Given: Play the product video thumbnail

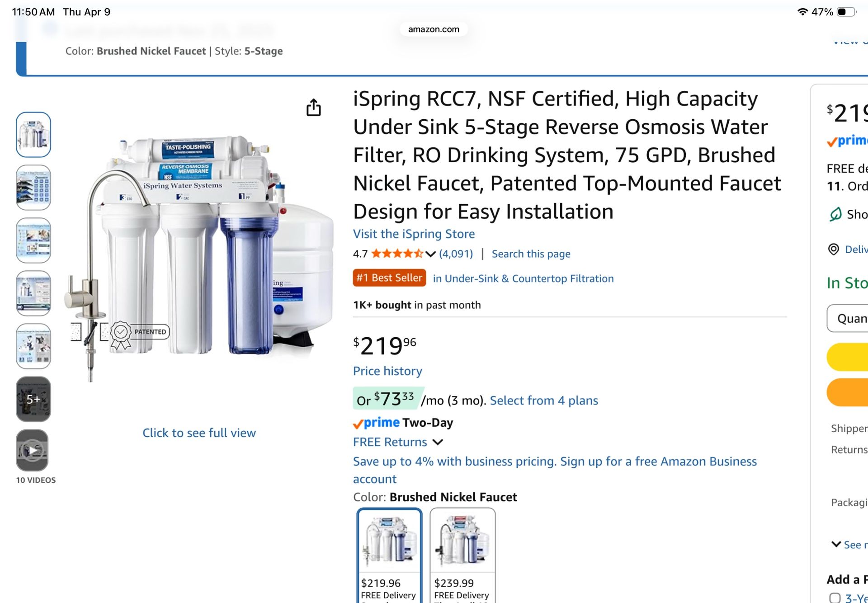Looking at the screenshot, I should tap(33, 450).
